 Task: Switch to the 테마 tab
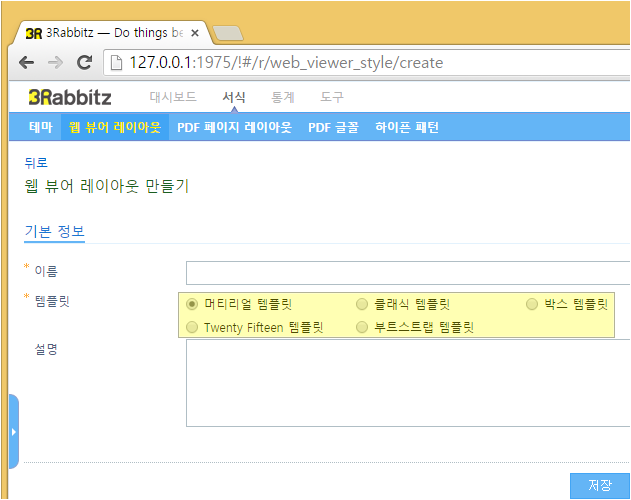[41, 127]
